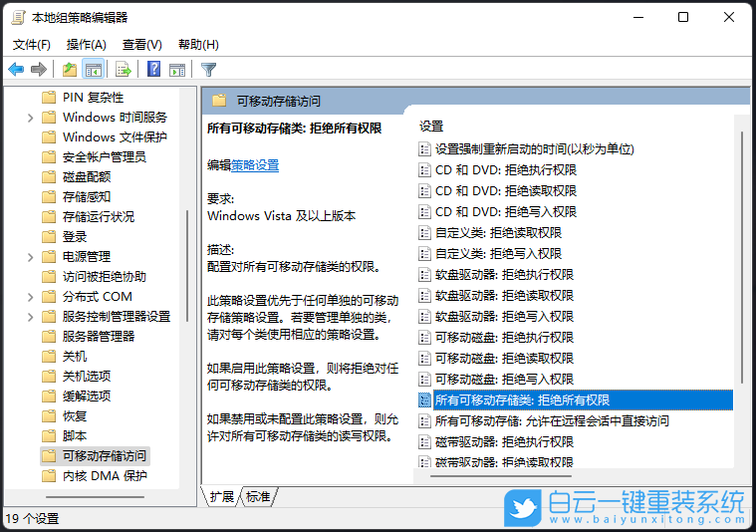Viewport: 756px width, 532px height.
Task: Click the folder icon beside 存储感知
Action: [x=49, y=197]
